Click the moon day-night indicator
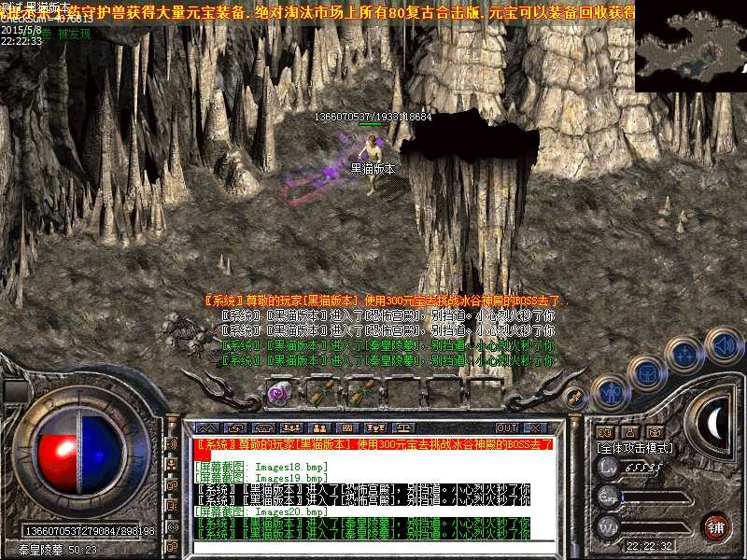Viewport: 747px width, 560px height. (x=714, y=424)
